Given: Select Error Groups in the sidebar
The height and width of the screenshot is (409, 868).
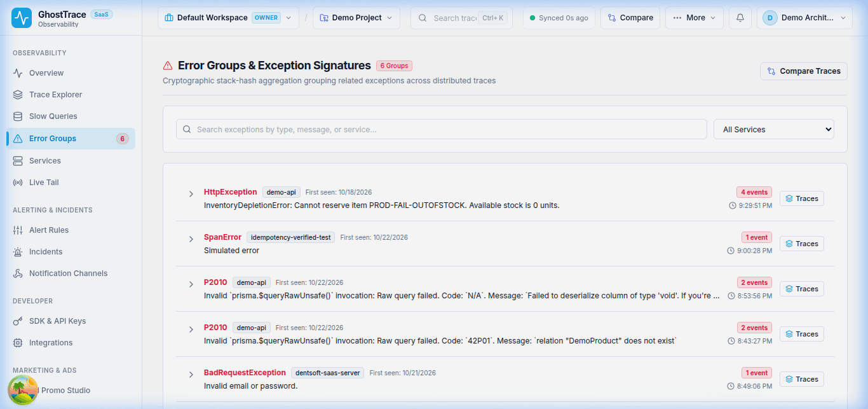Looking at the screenshot, I should tap(71, 139).
